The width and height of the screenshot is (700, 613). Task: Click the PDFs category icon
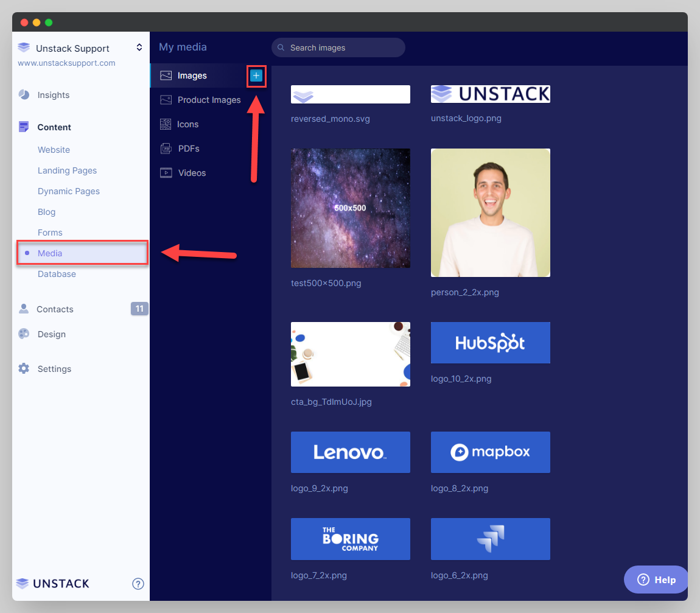(166, 149)
